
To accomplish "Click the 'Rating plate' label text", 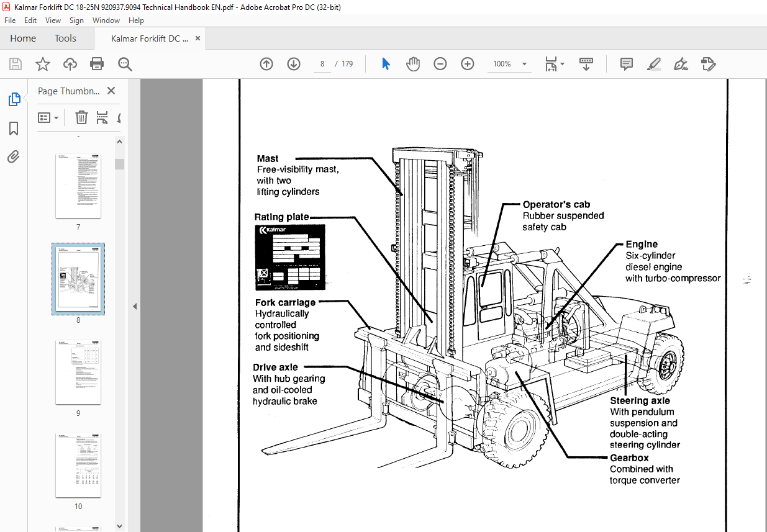I will click(x=281, y=217).
